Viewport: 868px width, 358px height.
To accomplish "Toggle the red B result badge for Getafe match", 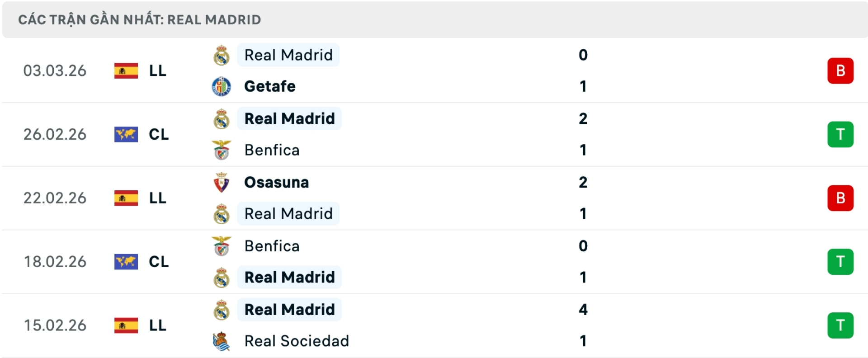I will coord(840,71).
